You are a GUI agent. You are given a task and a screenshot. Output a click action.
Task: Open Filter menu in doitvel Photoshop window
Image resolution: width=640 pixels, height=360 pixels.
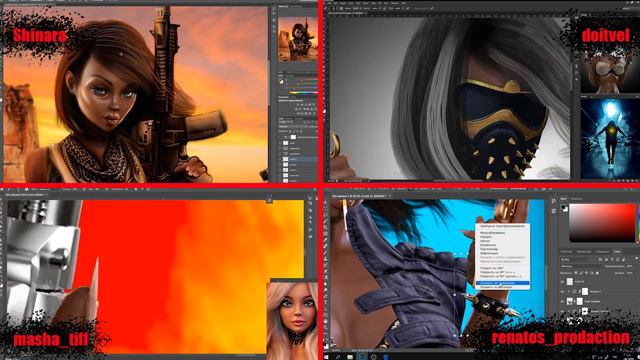pyautogui.click(x=373, y=3)
